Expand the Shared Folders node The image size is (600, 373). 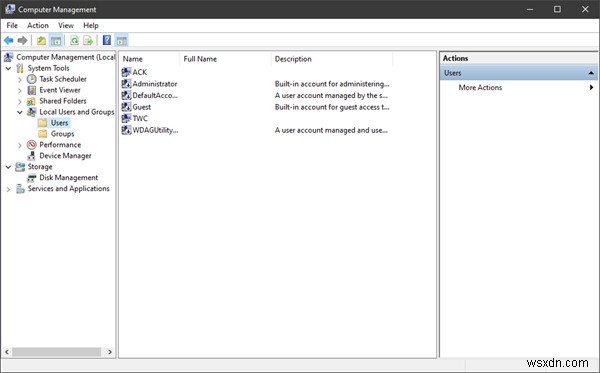coord(20,102)
